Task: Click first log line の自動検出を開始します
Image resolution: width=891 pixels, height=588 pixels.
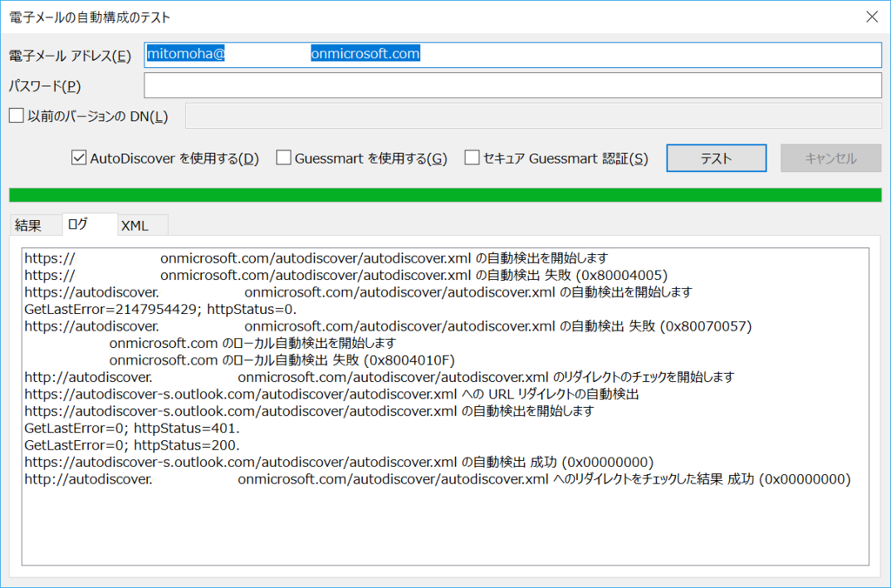Action: 317,258
